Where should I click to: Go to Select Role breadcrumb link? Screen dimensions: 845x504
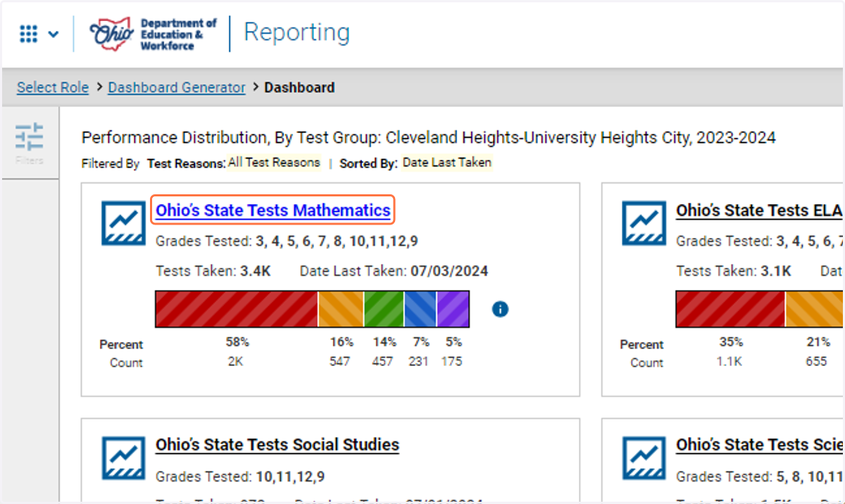(x=53, y=87)
